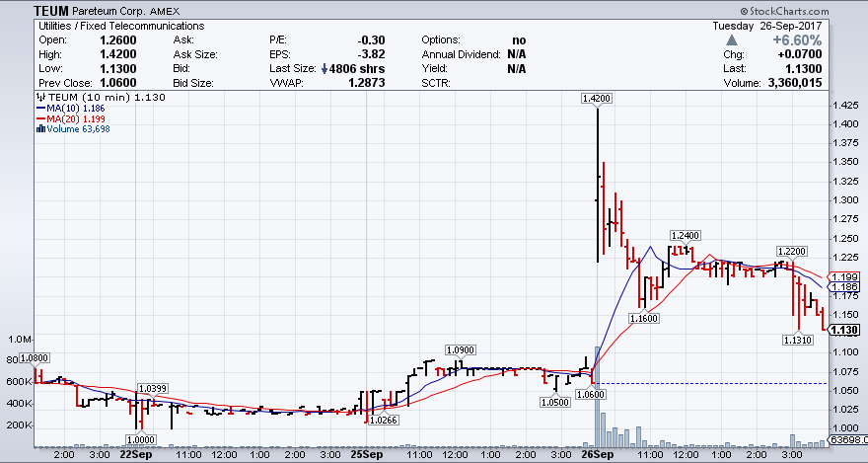Screen dimensions: 868x463
Task: Click the Volume histogram legend icon
Action: 39,128
